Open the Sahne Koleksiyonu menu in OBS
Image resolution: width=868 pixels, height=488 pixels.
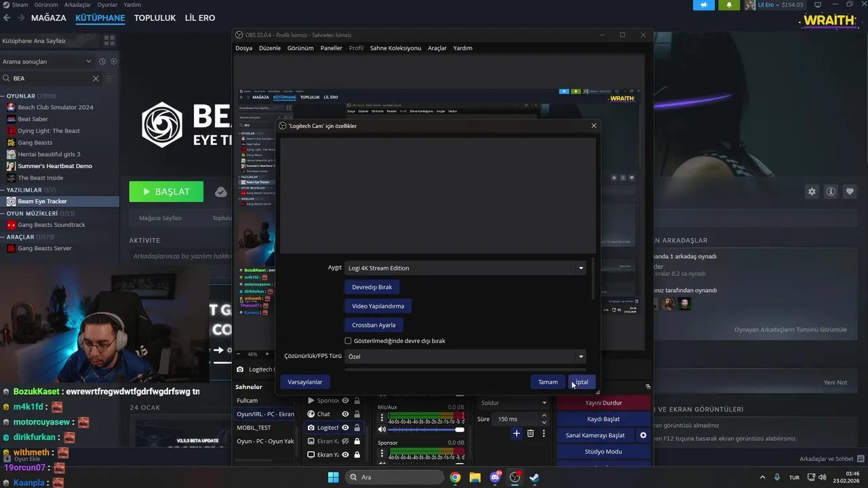click(395, 48)
